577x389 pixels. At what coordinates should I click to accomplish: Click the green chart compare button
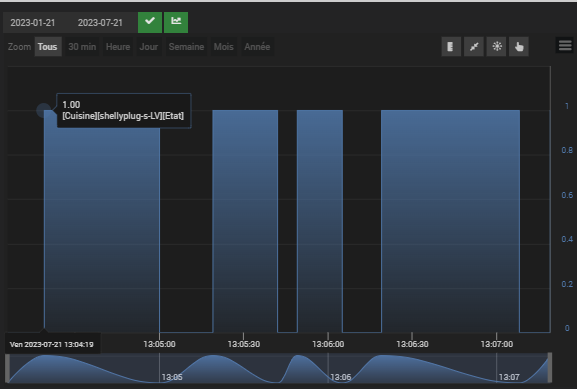(176, 22)
